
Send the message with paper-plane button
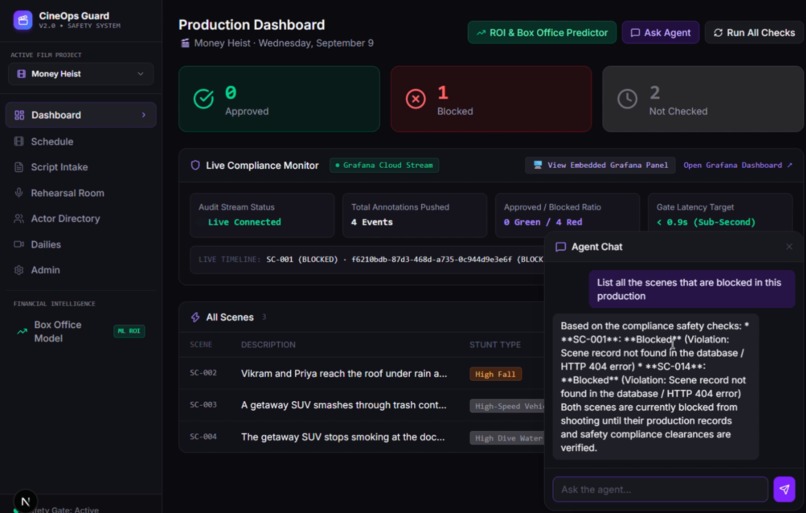[x=784, y=489]
